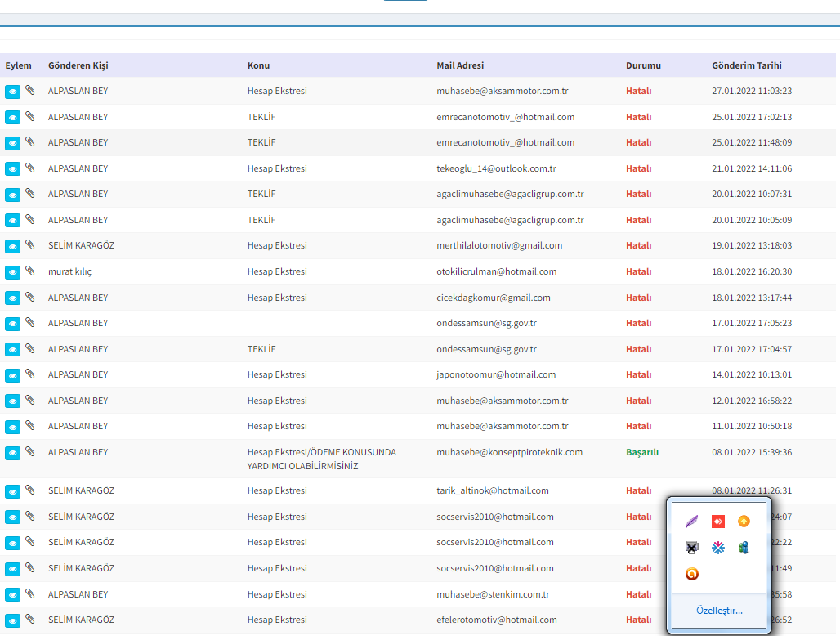Image resolution: width=840 pixels, height=636 pixels.
Task: Open the attachment on the muhasebe@stenkim.com.tr row
Action: pos(30,594)
